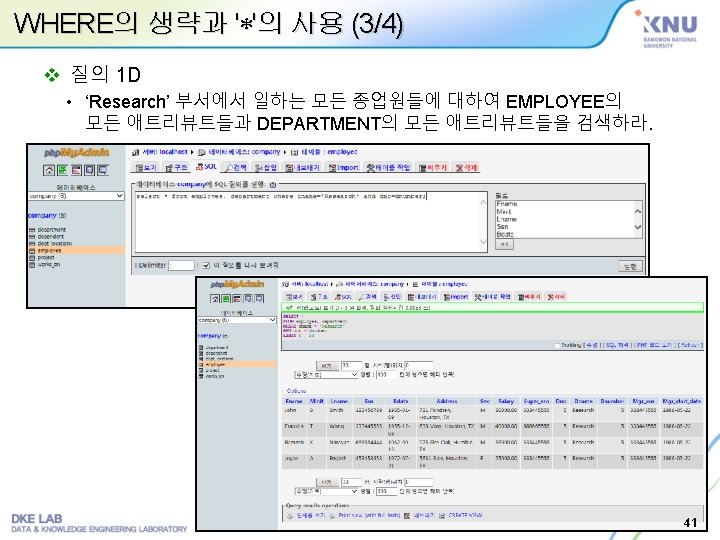Click the start row input in the upper pager

(x=418, y=366)
